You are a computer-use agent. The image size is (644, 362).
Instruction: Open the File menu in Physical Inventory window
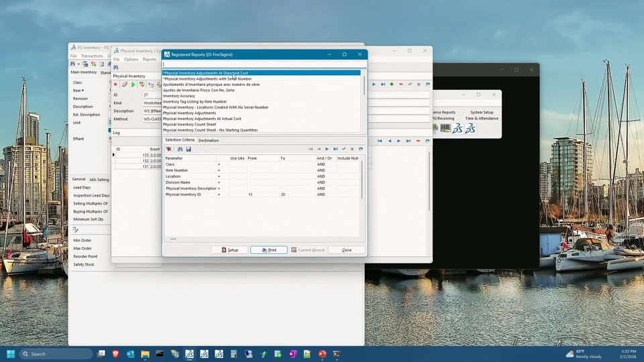click(x=116, y=59)
